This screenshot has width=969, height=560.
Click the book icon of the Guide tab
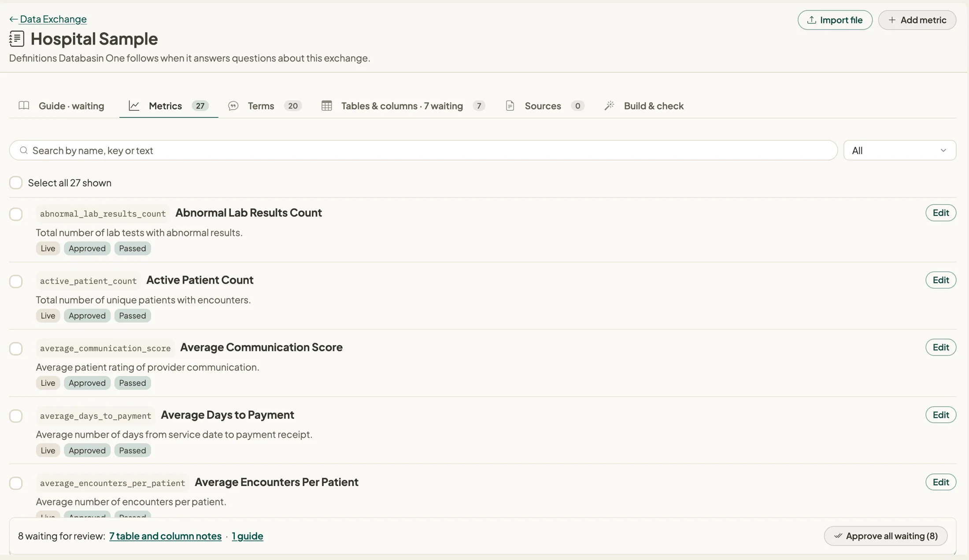tap(24, 106)
